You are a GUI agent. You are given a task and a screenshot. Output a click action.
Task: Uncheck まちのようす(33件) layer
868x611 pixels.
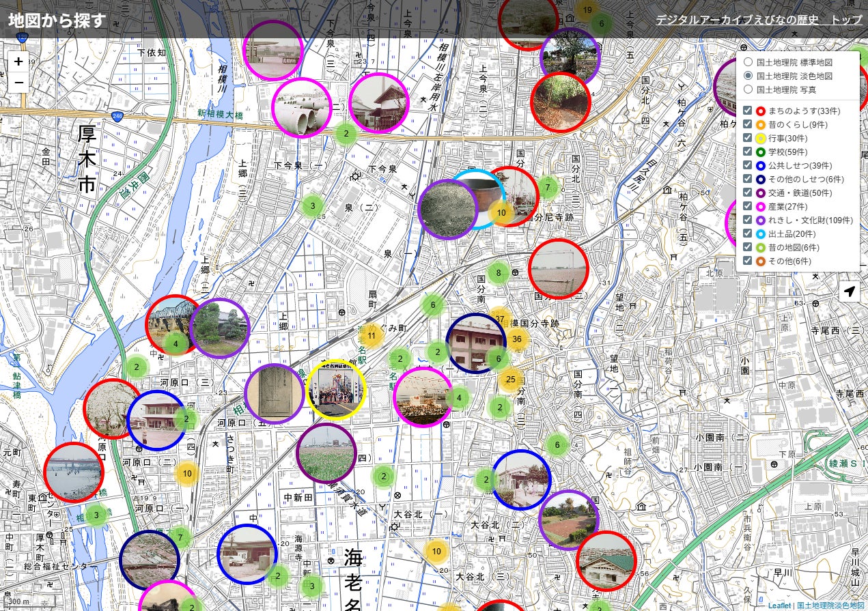click(x=748, y=111)
